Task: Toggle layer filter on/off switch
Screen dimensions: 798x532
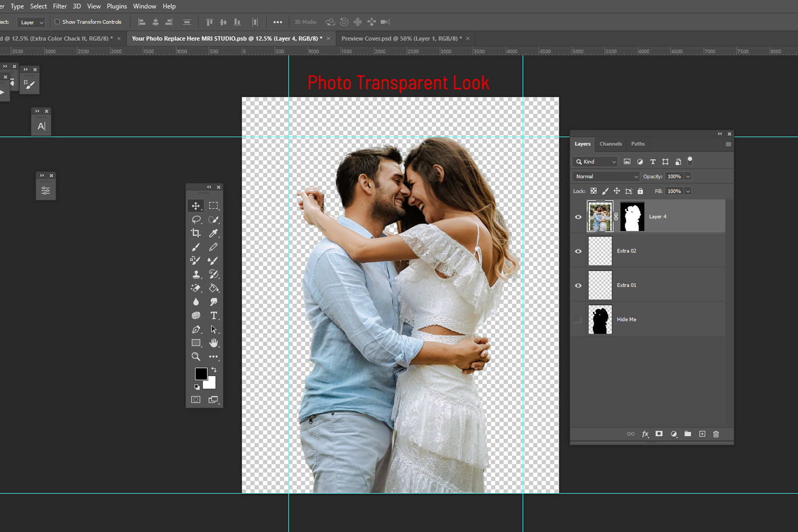Action: click(690, 161)
